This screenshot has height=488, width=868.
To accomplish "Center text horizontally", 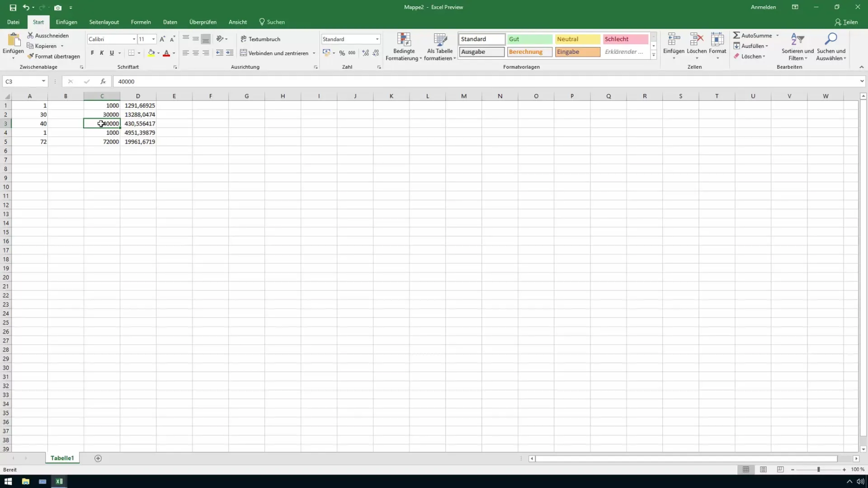I will pyautogui.click(x=196, y=53).
